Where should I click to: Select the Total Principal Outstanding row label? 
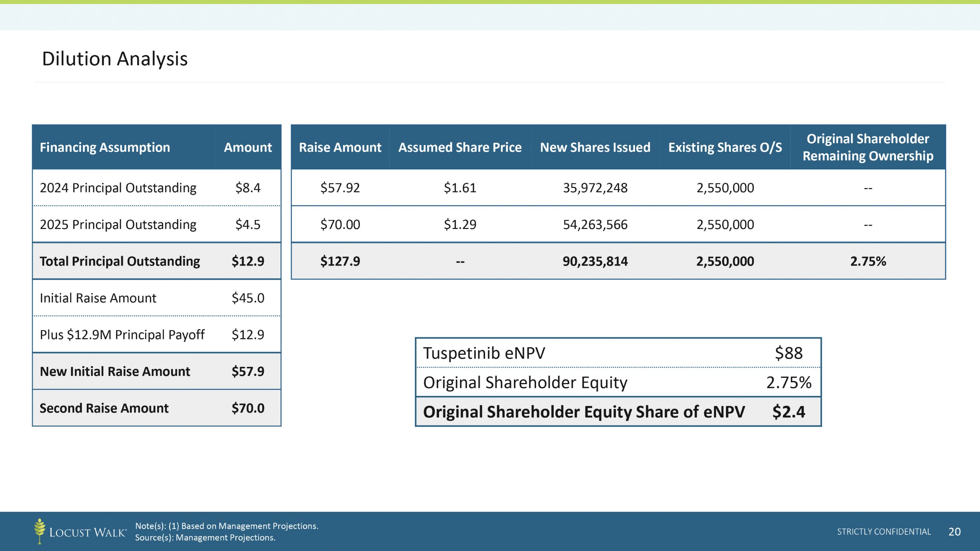(120, 261)
